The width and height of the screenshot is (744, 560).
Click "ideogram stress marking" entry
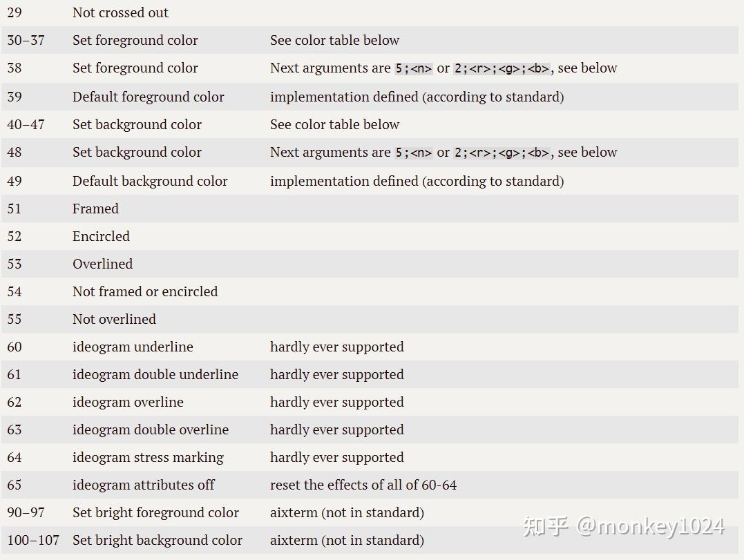[x=148, y=457]
